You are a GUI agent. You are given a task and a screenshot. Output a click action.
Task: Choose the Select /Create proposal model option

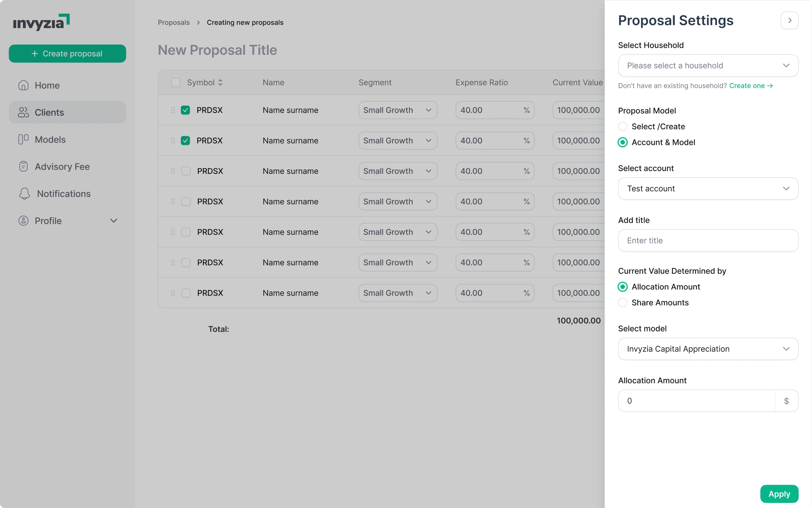[623, 126]
